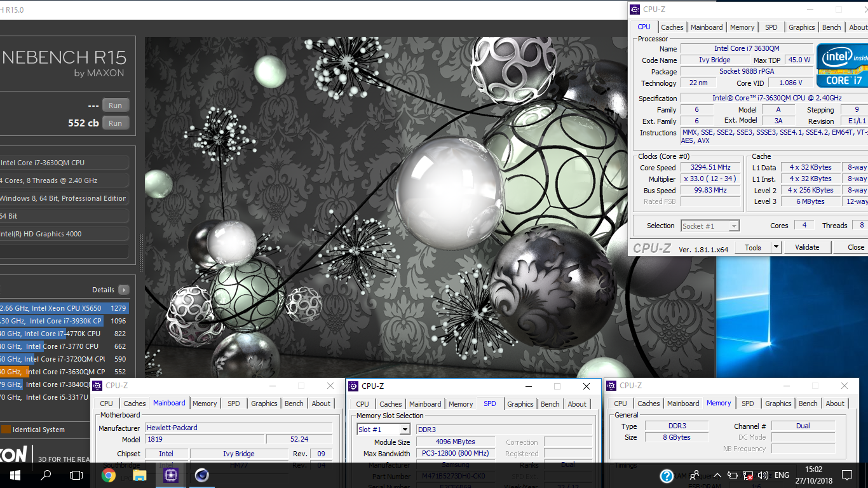Click the CPU-Z icon in Memory window title
This screenshot has width=868, height=488.
(611, 386)
